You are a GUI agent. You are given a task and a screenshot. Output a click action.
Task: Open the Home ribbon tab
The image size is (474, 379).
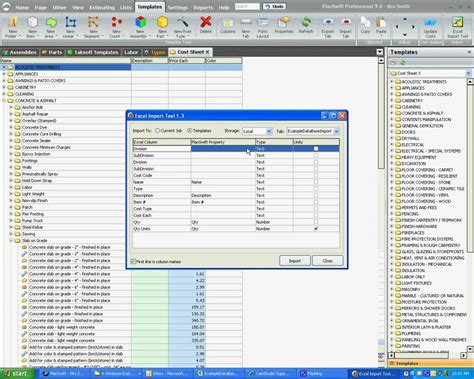coord(22,7)
